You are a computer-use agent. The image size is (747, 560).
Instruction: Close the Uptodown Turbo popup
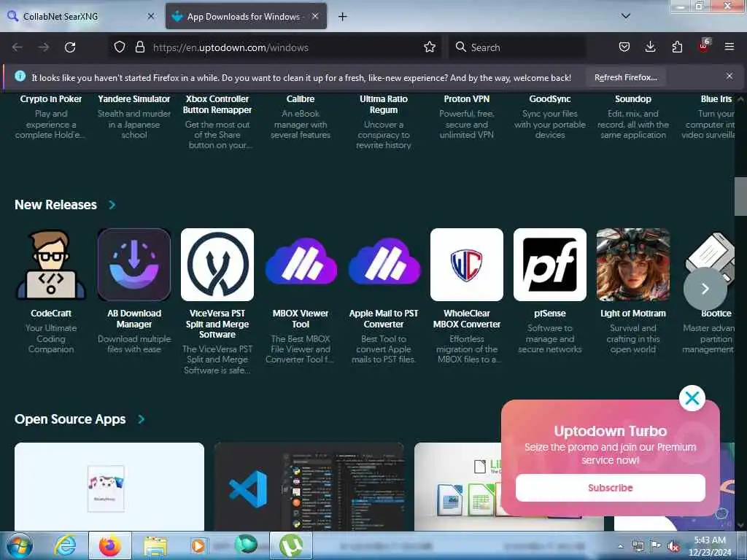pos(692,398)
